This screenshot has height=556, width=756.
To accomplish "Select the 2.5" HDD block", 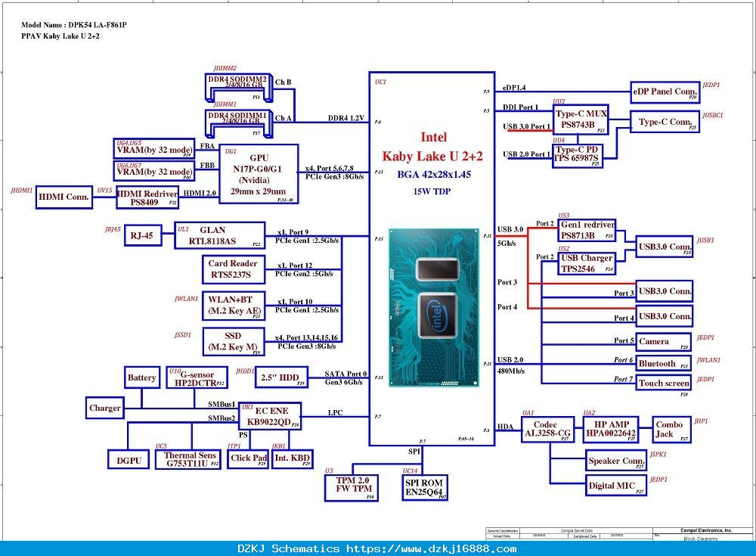I will click(281, 377).
